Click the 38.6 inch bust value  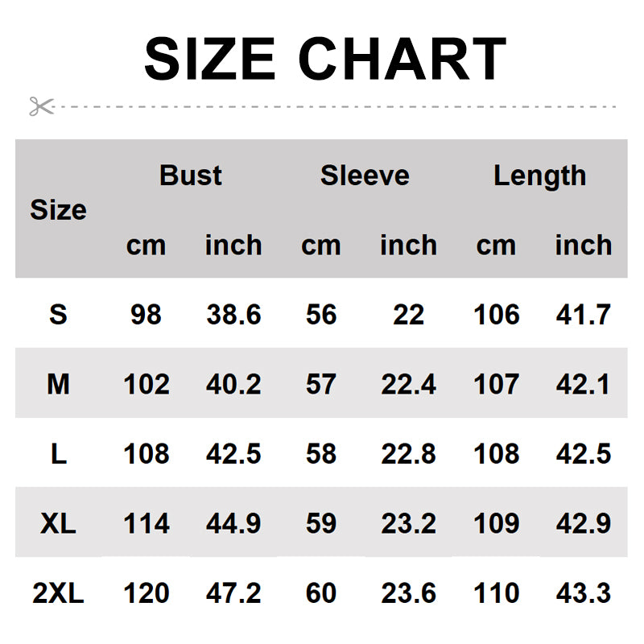pyautogui.click(x=233, y=315)
